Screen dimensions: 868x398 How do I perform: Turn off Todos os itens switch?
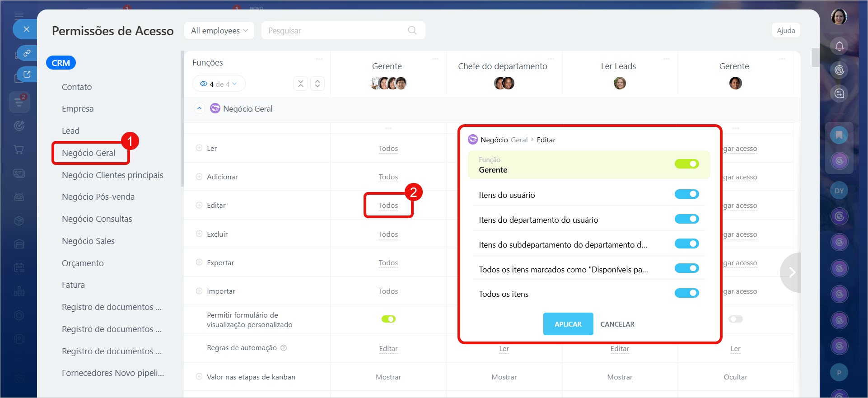686,293
